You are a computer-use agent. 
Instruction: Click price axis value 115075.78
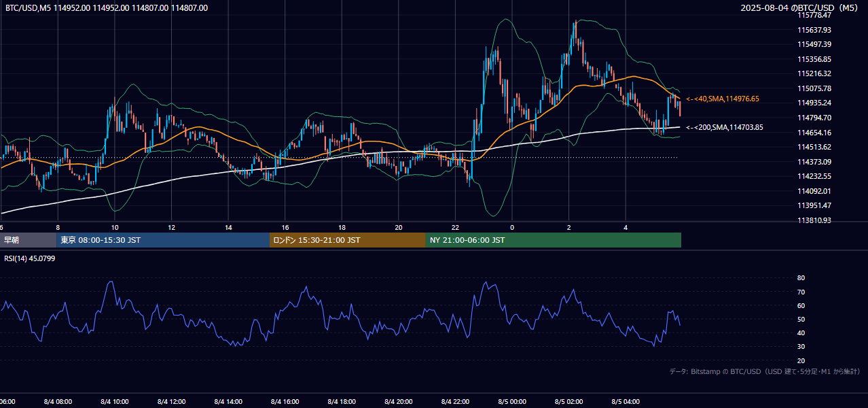click(814, 88)
